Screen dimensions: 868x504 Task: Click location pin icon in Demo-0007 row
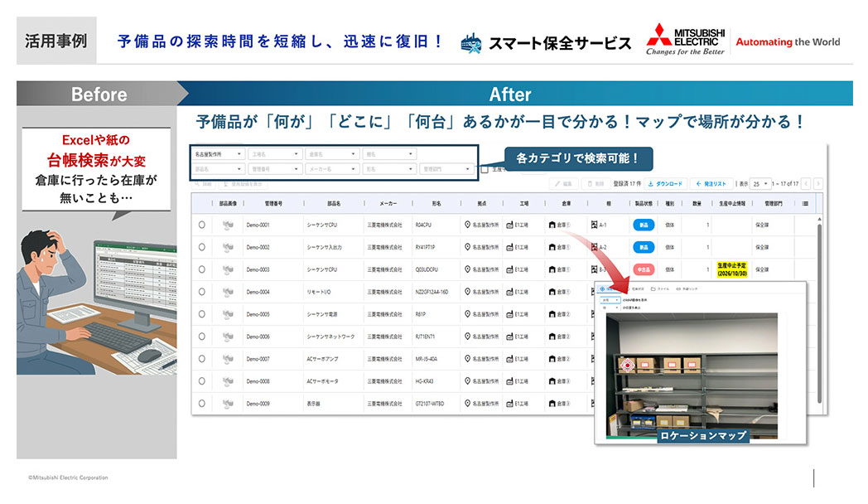pos(467,359)
